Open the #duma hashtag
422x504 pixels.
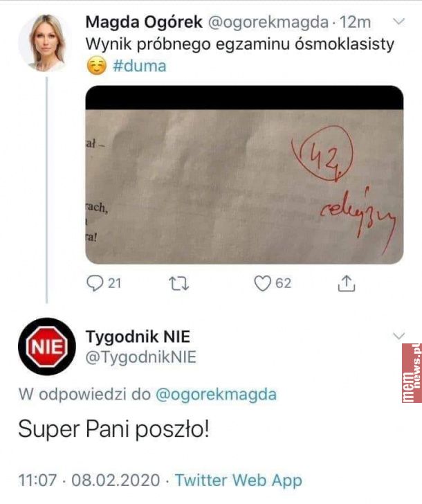(139, 66)
